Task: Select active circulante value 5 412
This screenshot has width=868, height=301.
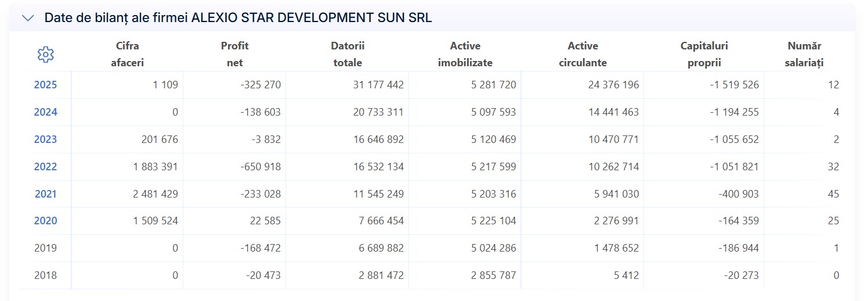Action: pos(627,275)
